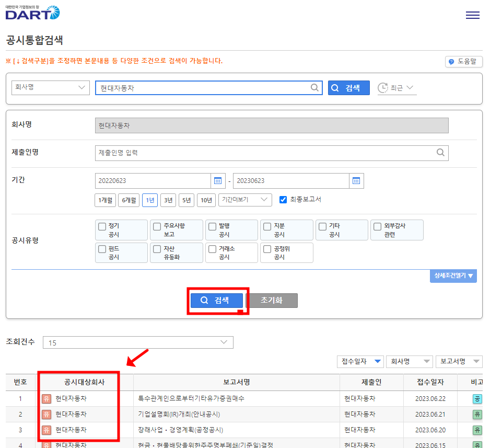Click the 보고서명 column header
Image resolution: width=490 pixels, height=448 pixels.
coord(237,382)
